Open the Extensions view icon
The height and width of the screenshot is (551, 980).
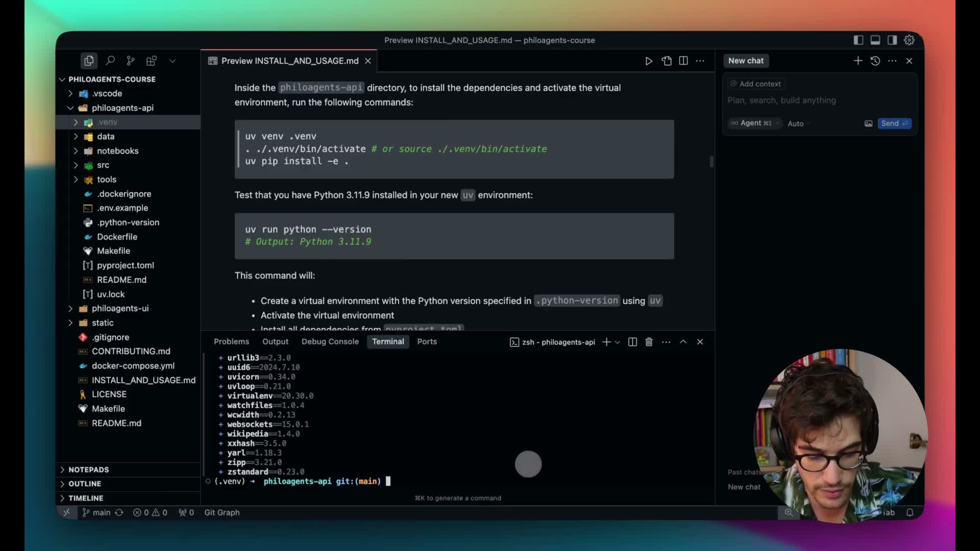[x=151, y=61]
